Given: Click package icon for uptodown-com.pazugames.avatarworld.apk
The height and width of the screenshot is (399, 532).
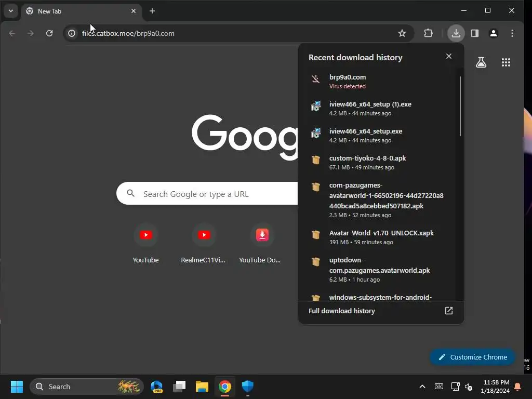Looking at the screenshot, I should pos(316,262).
